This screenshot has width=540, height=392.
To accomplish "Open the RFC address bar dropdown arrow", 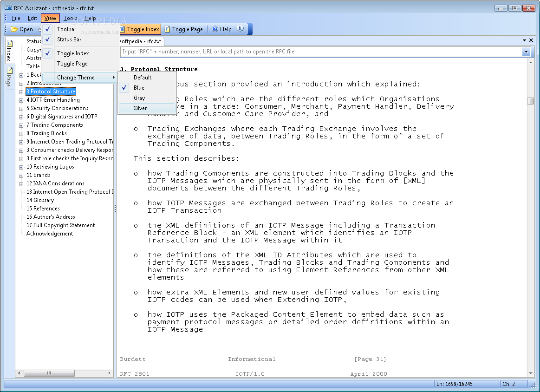I will click(x=526, y=52).
